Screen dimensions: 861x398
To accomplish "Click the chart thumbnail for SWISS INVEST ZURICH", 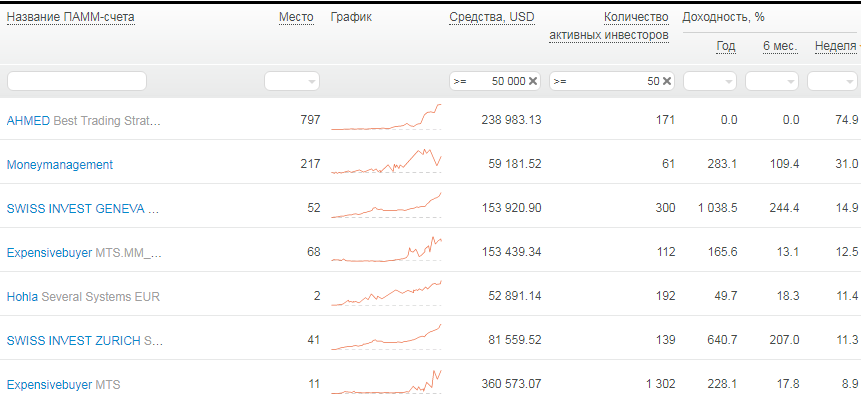I will (387, 337).
